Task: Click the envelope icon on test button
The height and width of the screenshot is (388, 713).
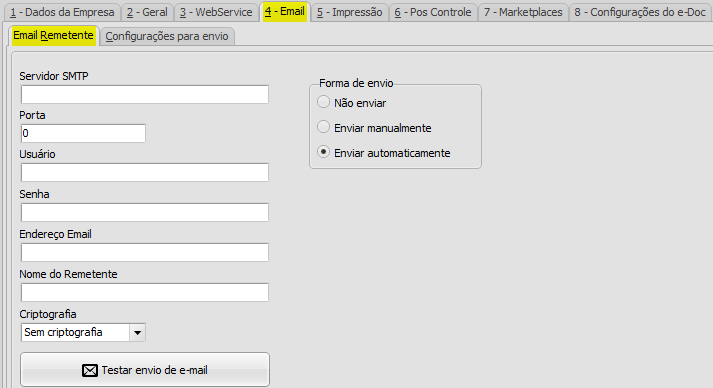Action: (90, 370)
